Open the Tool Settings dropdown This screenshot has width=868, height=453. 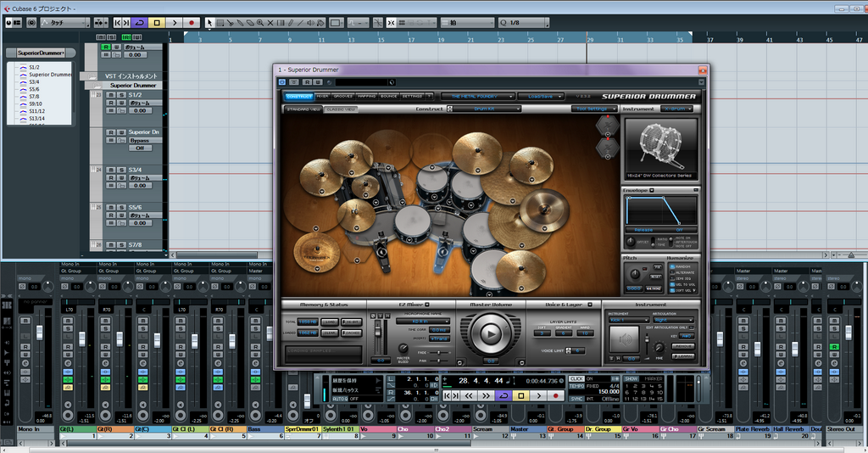pos(594,109)
